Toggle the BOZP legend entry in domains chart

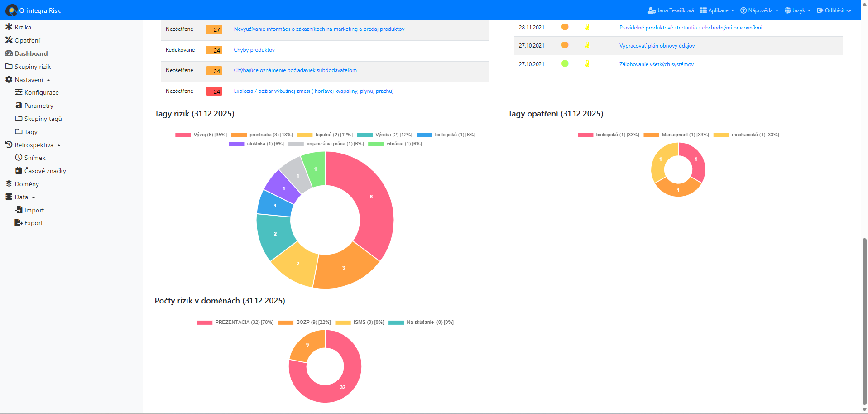tap(304, 323)
